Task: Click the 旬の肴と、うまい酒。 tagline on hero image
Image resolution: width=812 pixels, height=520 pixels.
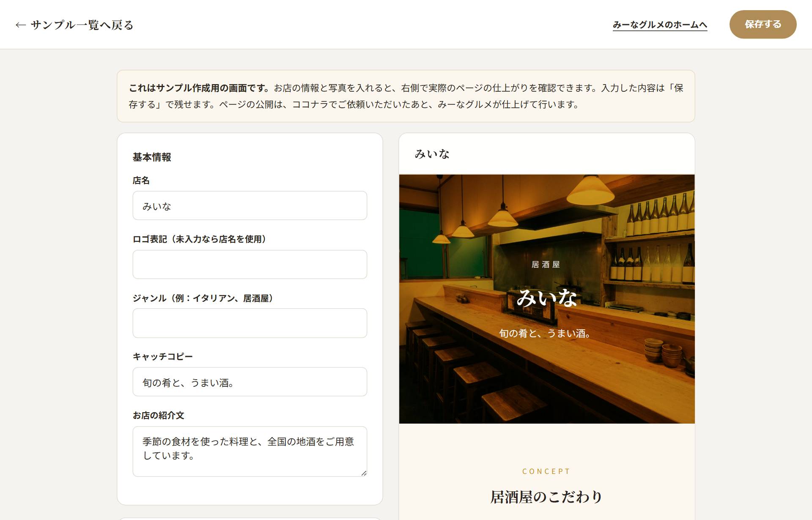Action: pyautogui.click(x=545, y=334)
